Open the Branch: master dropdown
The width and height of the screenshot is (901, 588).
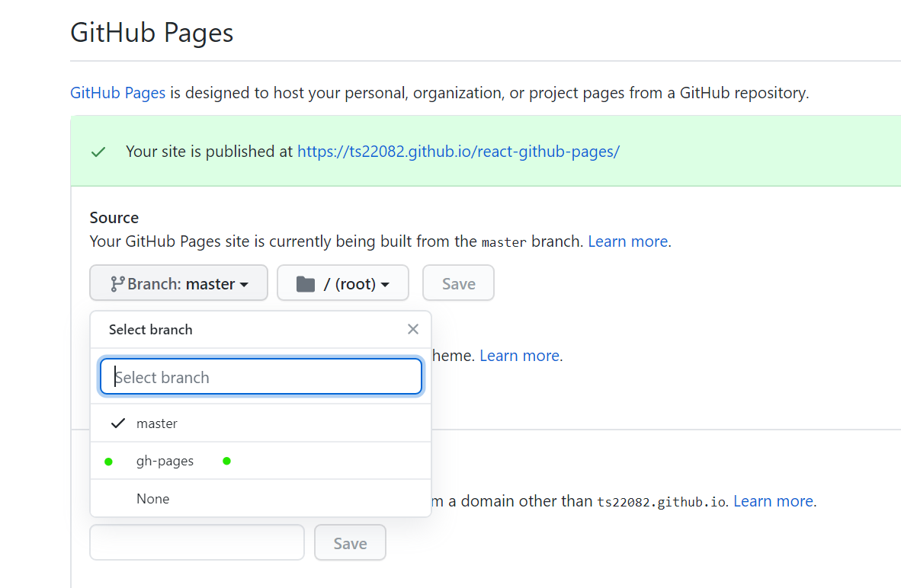(178, 283)
